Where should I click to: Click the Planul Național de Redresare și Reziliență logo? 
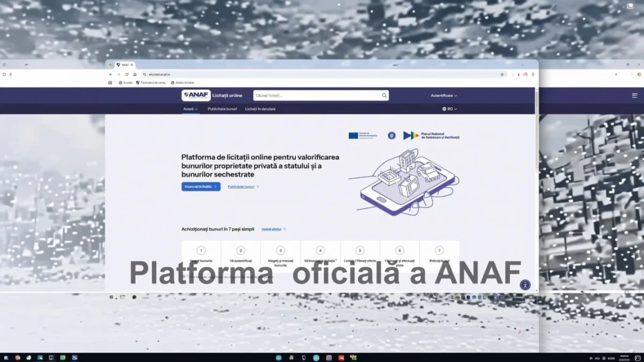click(431, 136)
